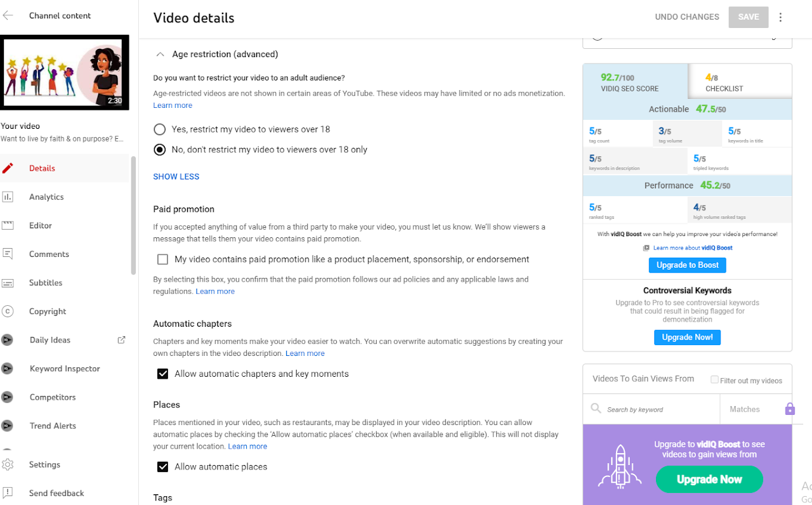This screenshot has height=505, width=812.
Task: Select 'Yes, restrict my video to viewers over 18'
Action: click(160, 129)
